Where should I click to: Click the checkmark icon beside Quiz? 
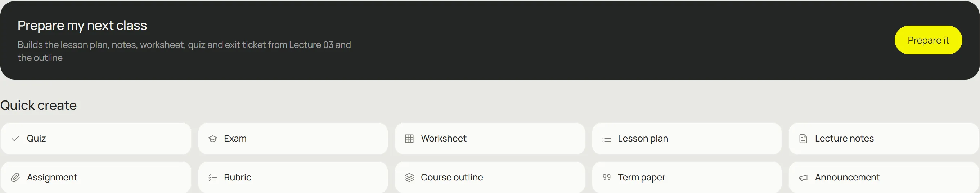coord(15,139)
